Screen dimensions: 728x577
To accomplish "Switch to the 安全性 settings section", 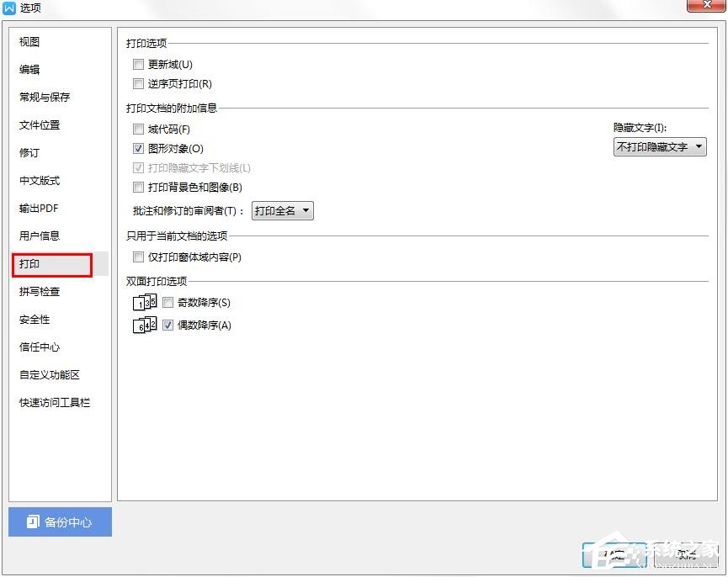I will coord(34,320).
